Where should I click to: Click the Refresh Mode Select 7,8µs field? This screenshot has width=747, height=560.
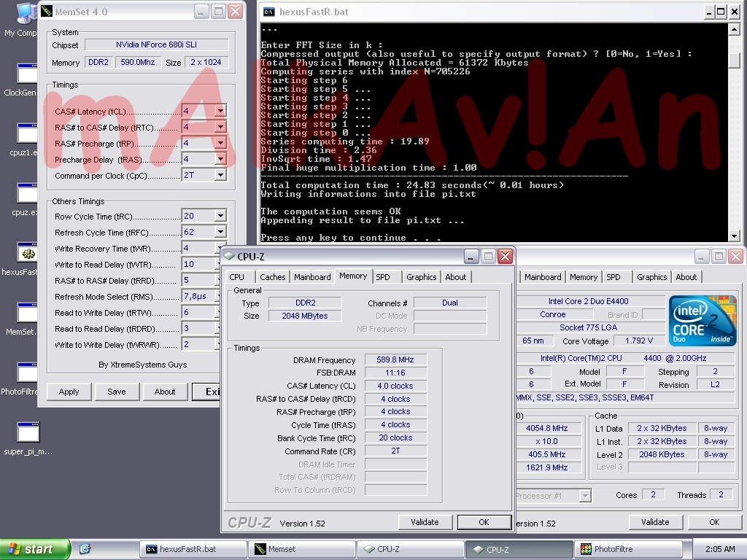pyautogui.click(x=199, y=296)
